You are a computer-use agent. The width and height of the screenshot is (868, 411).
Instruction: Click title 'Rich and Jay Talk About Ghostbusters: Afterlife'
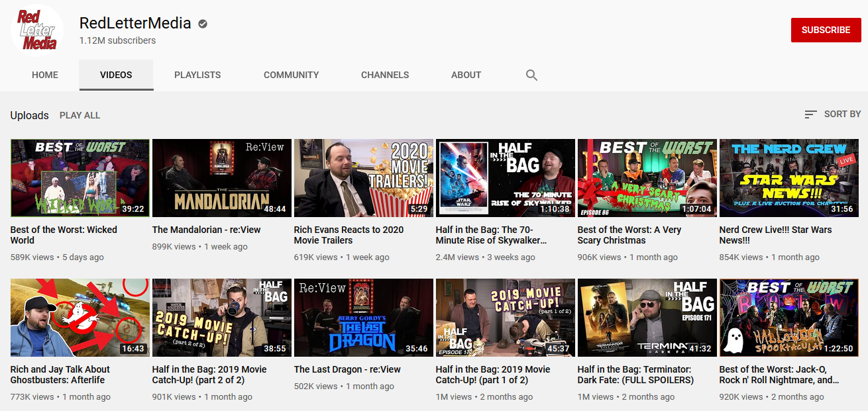tap(60, 375)
